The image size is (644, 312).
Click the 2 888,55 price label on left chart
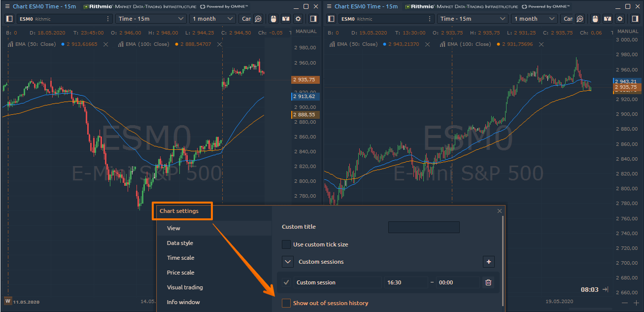[306, 115]
